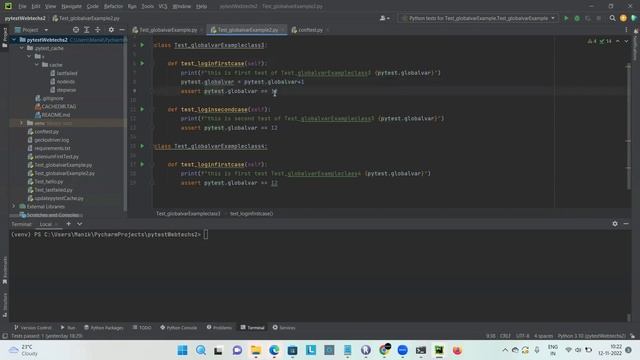Open the Navigate menu
Image resolution: width=640 pixels, height=360 pixels.
pos(71,6)
